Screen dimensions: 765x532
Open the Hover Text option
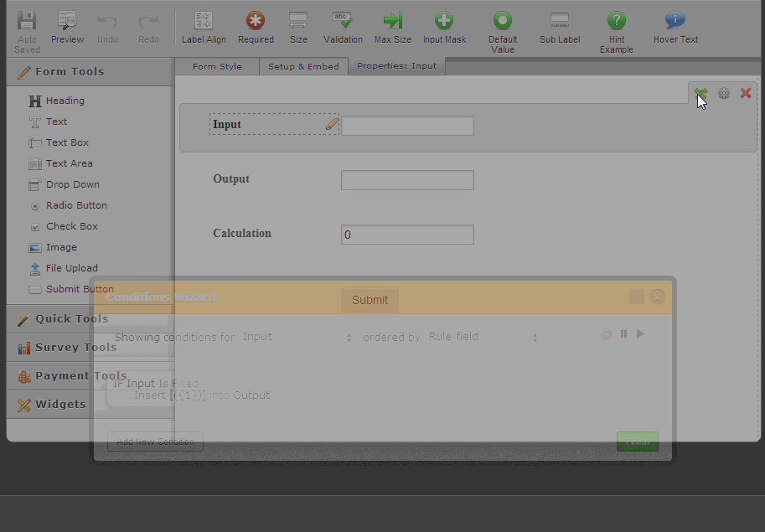coord(675,27)
